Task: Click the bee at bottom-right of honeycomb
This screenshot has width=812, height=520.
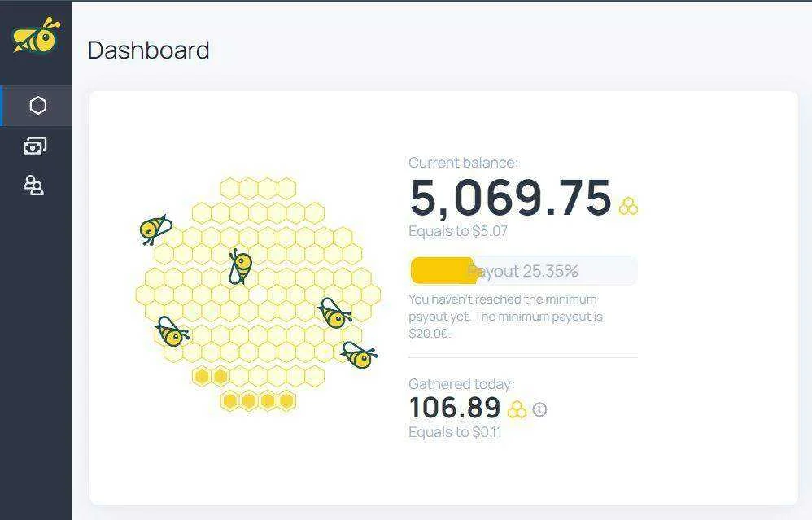Action: [359, 356]
